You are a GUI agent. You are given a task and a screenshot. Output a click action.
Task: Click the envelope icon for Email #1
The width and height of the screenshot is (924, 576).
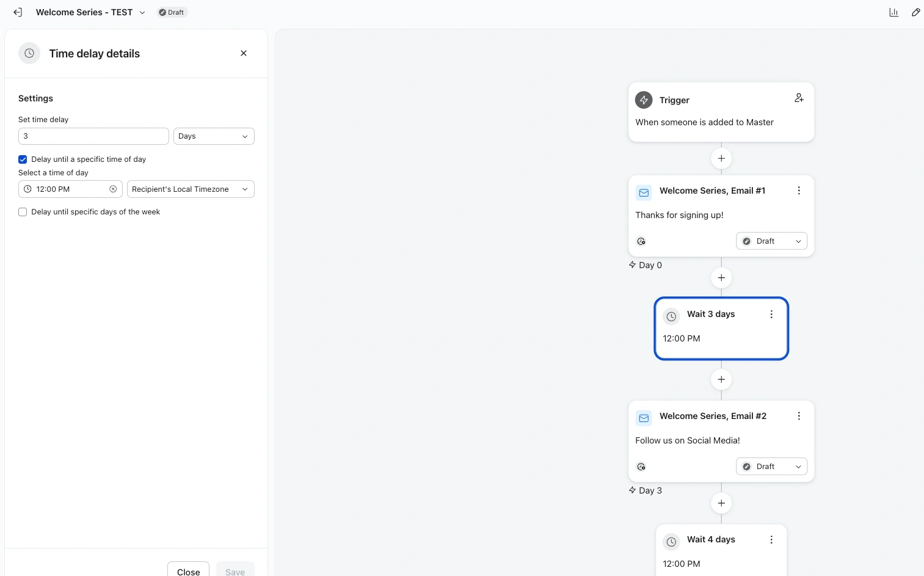click(644, 192)
